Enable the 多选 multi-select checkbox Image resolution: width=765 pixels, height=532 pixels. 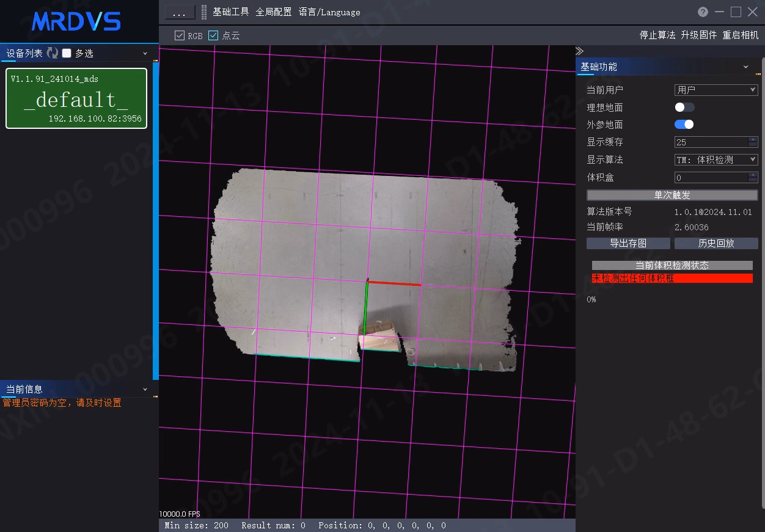(x=67, y=53)
